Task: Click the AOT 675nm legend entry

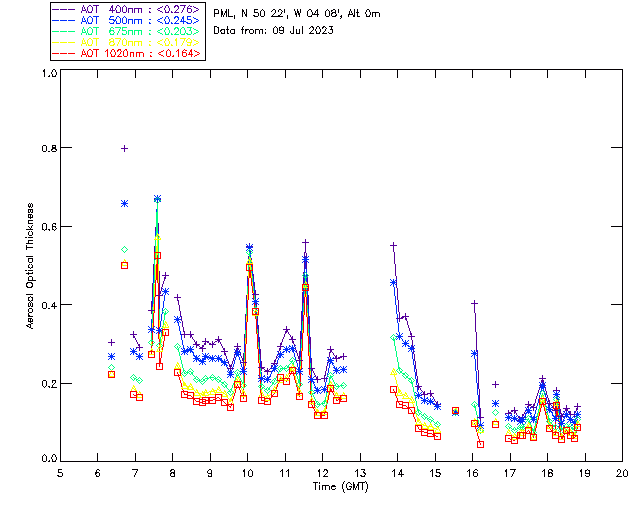Action: pos(127,31)
